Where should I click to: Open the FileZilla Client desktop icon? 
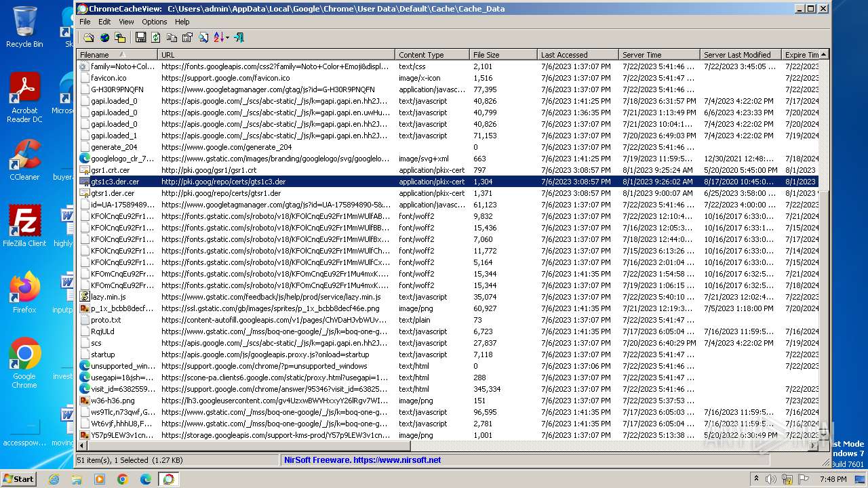coord(24,226)
